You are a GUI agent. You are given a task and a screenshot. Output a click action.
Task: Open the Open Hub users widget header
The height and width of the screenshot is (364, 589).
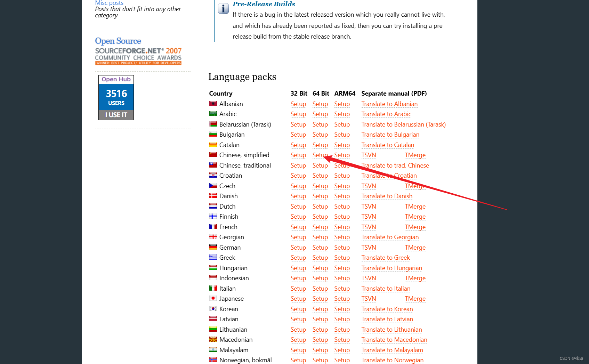(x=116, y=79)
